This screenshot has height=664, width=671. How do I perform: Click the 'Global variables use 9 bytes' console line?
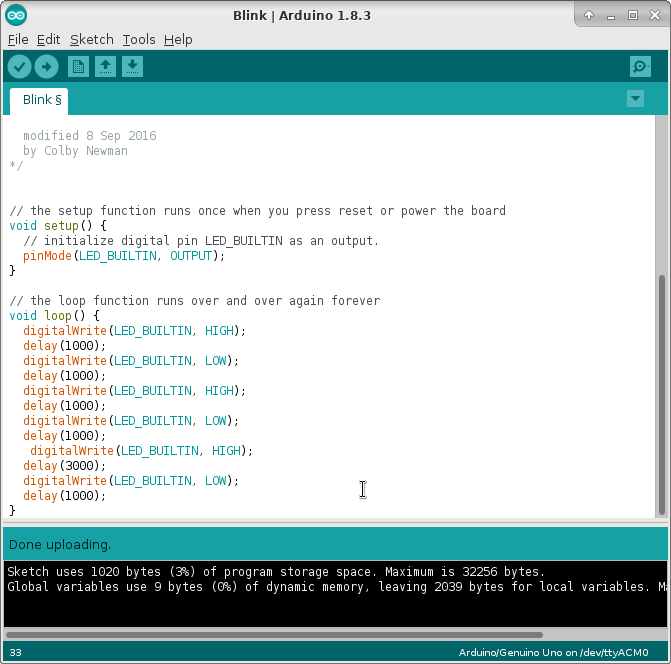[337, 587]
